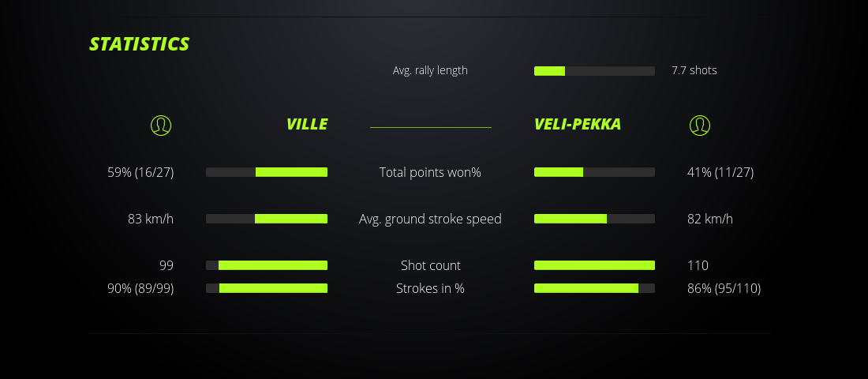Click the STATISTICS heading
This screenshot has width=868, height=379.
pos(140,44)
